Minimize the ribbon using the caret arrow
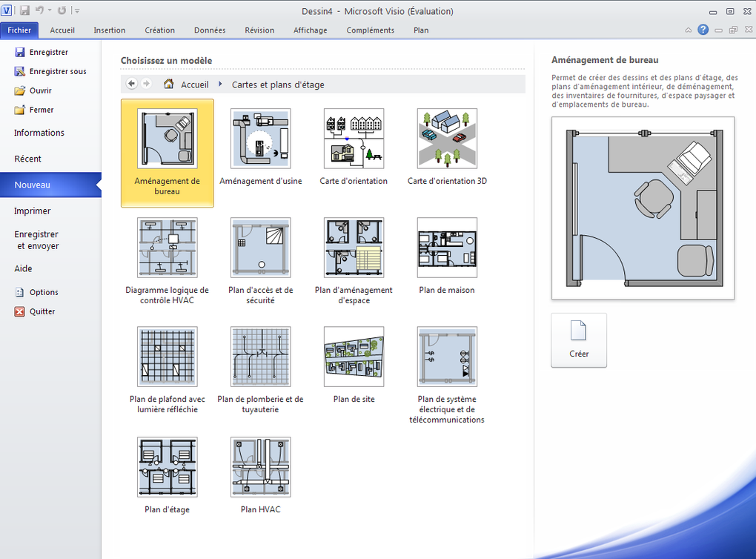This screenshot has width=756, height=559. [x=688, y=30]
